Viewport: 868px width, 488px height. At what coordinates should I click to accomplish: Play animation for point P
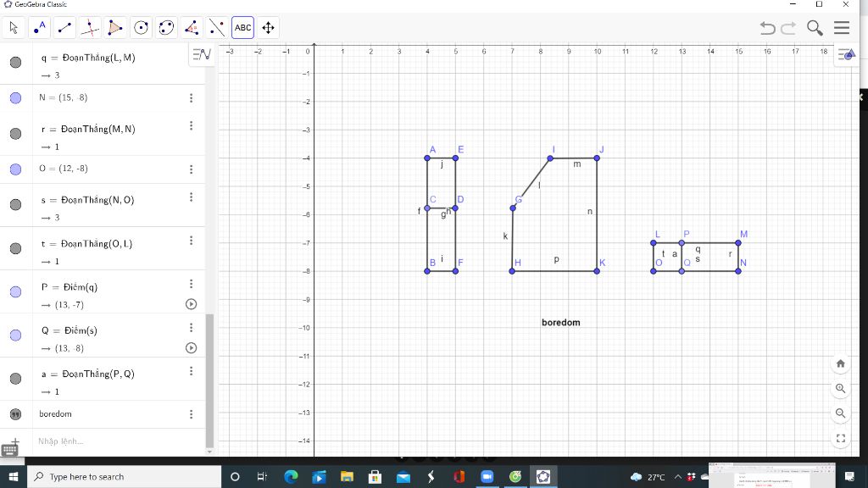tap(191, 304)
